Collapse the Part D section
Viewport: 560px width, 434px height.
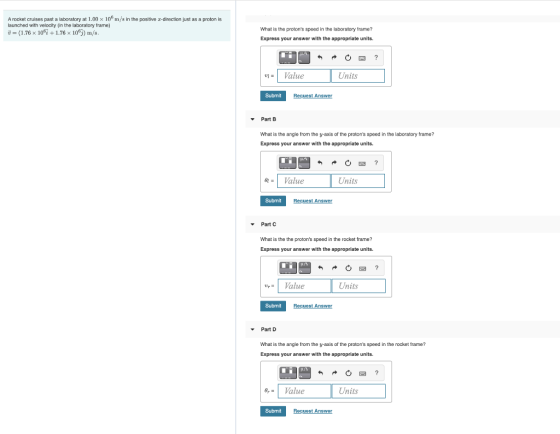pyautogui.click(x=252, y=329)
